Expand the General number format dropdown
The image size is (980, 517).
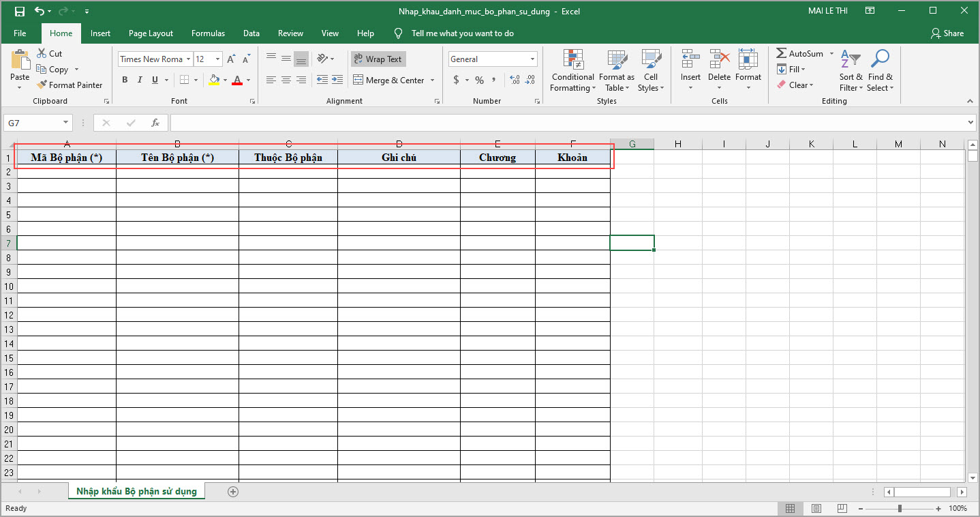[x=532, y=59]
